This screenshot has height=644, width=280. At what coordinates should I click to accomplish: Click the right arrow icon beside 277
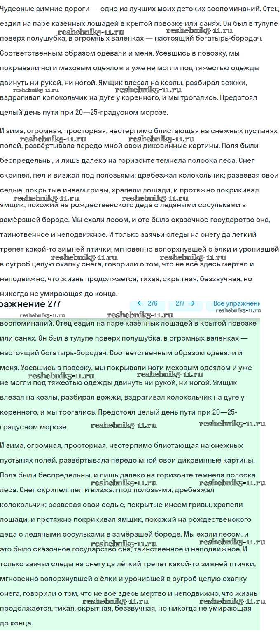tap(191, 303)
